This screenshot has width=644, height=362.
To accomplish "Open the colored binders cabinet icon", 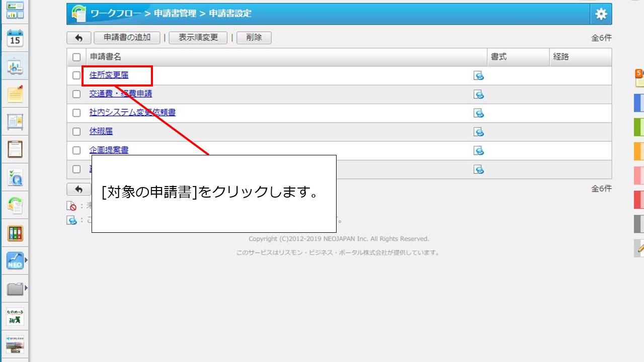I will [x=15, y=233].
